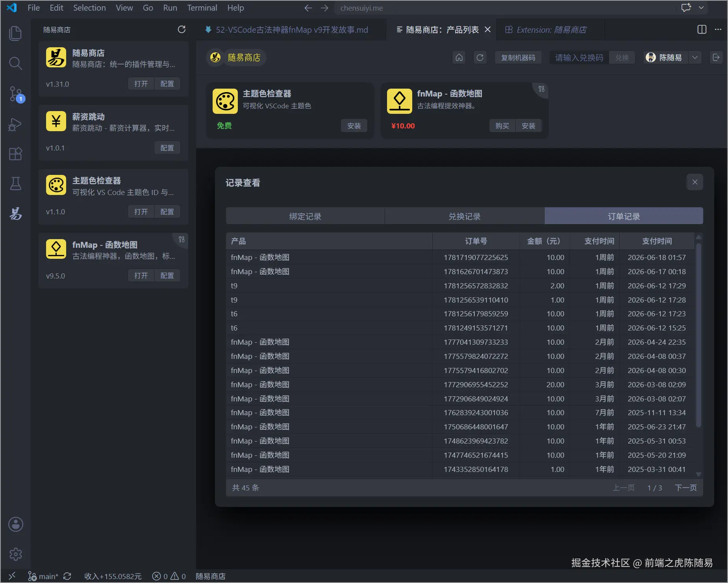Click 安装 on the 主题色检查器 card

click(354, 126)
